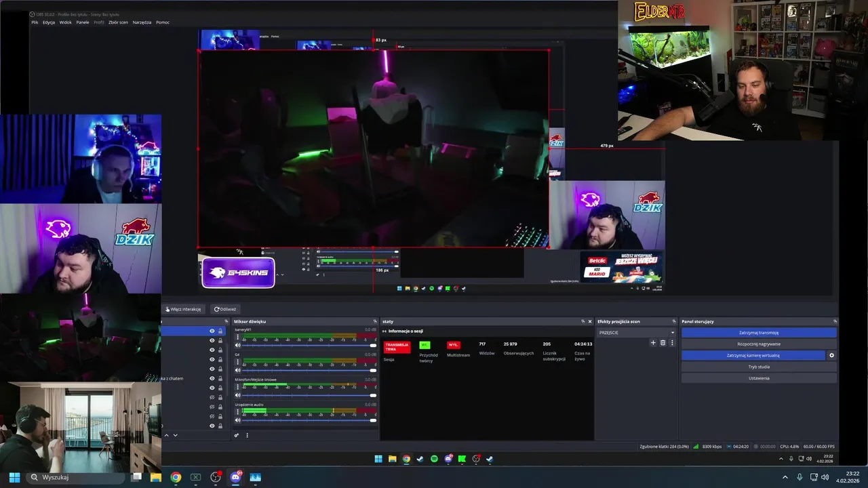Undock the Efekty przejścia scen panel
The height and width of the screenshot is (488, 868).
pos(673,321)
